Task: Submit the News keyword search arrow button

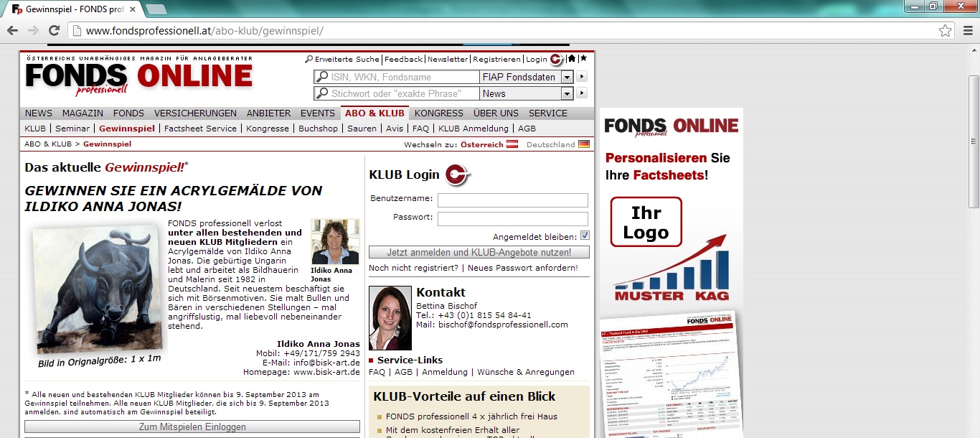Action: coord(582,93)
